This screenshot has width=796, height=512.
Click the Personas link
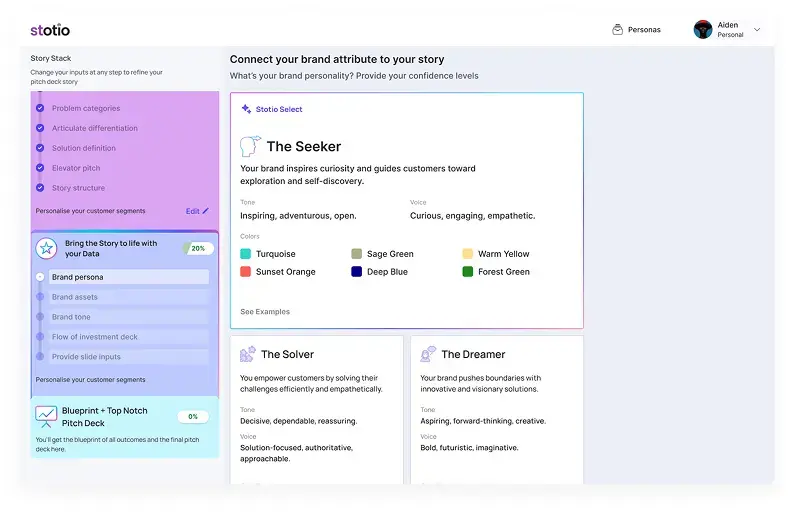tap(644, 29)
